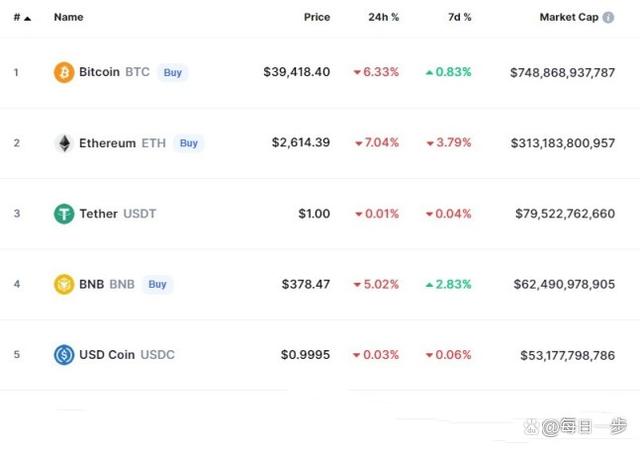The height and width of the screenshot is (450, 640).
Task: Open the Tether name link
Action: pyautogui.click(x=98, y=213)
